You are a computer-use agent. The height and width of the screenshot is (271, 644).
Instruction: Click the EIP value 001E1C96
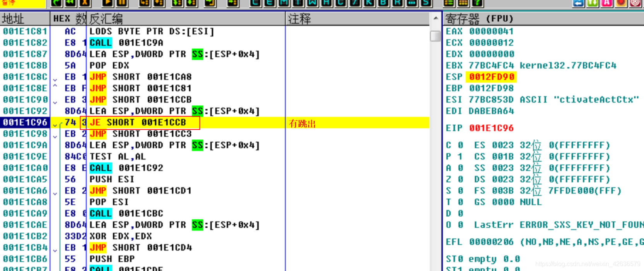pos(492,128)
